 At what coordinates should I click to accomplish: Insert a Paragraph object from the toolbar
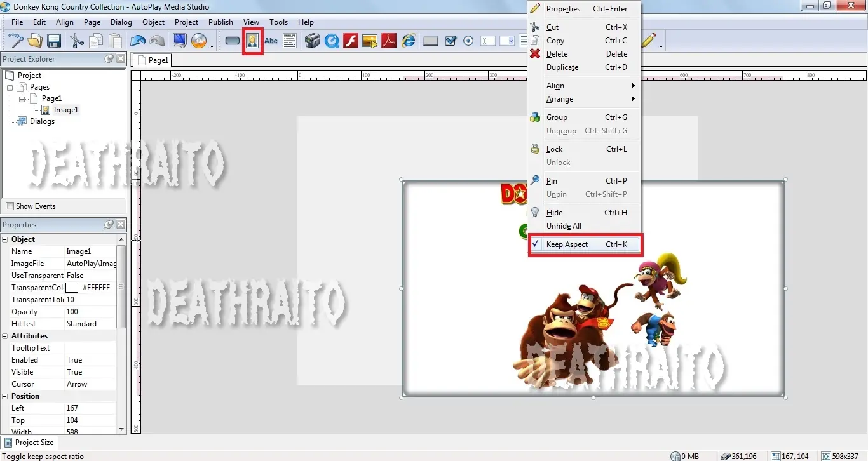(x=290, y=41)
